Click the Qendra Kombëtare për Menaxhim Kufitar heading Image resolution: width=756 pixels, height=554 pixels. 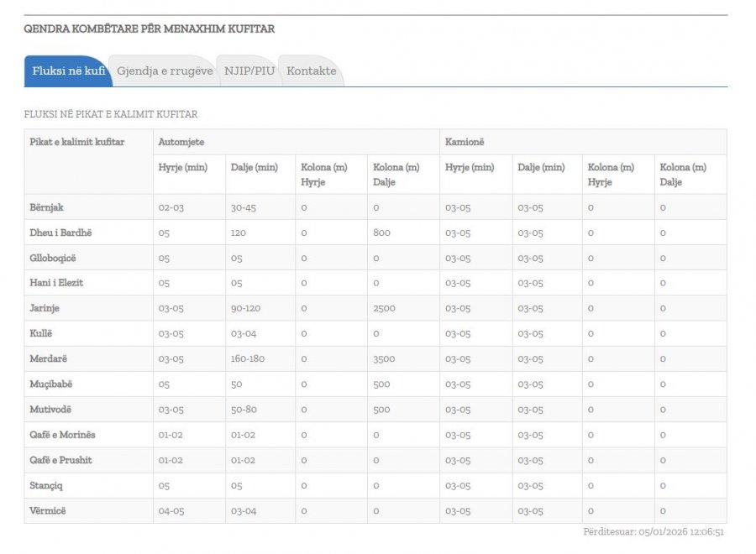149,29
